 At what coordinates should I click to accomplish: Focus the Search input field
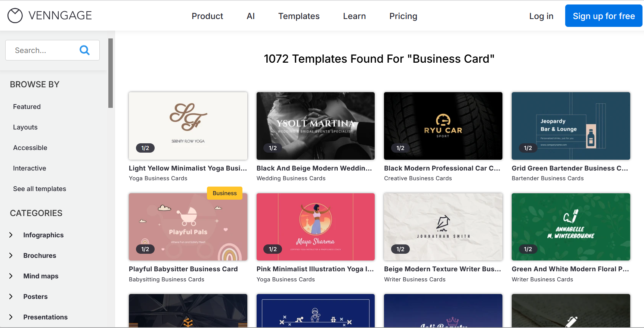pyautogui.click(x=43, y=50)
